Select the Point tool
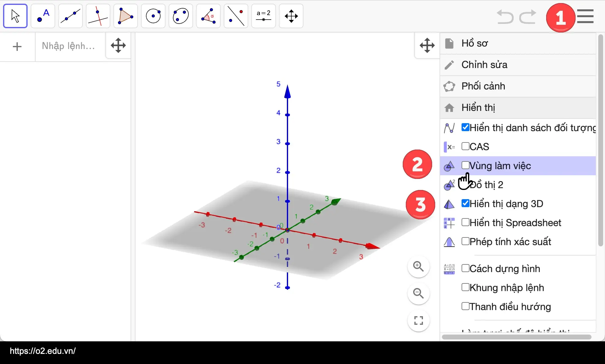 (43, 16)
